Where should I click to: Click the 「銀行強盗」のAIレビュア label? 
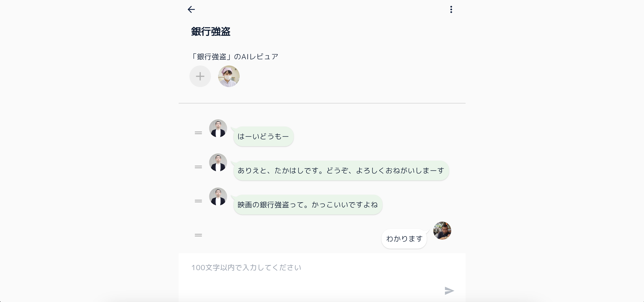coord(234,57)
